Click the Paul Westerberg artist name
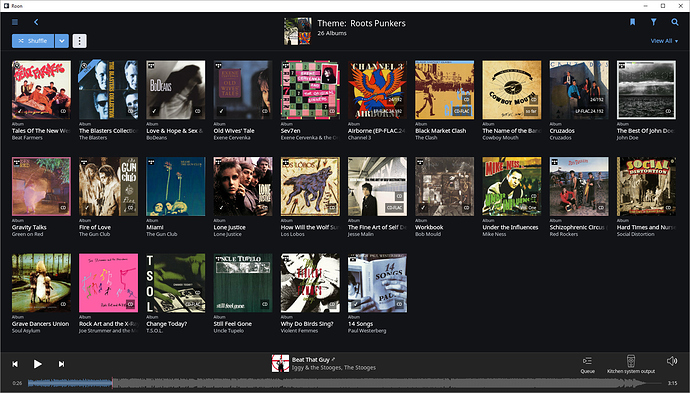This screenshot has height=393, width=690. tap(367, 331)
